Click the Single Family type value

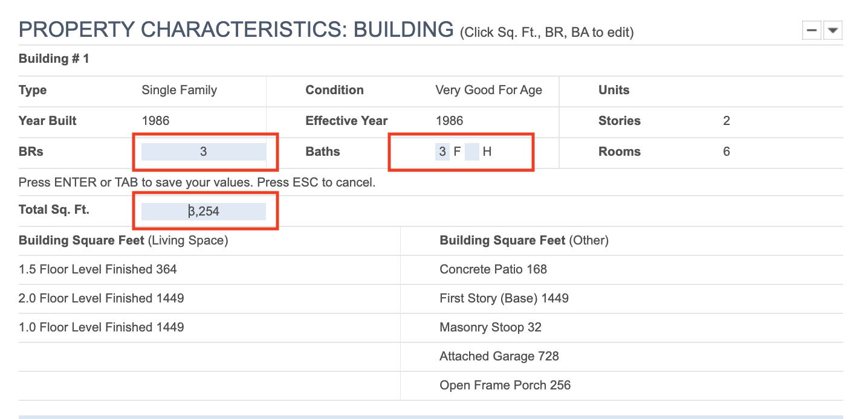point(179,90)
